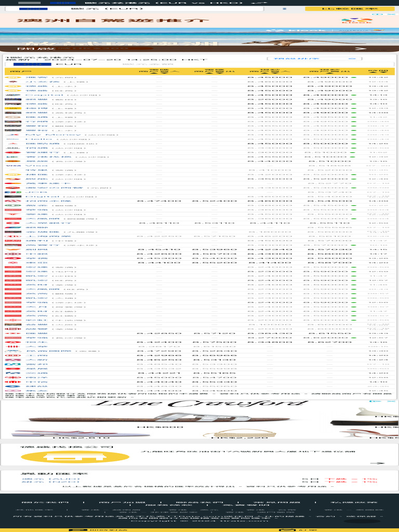This screenshot has height=532, width=399.
Task: Sort by 電匯 商戶買入 column arrows
Action: [x=159, y=73]
